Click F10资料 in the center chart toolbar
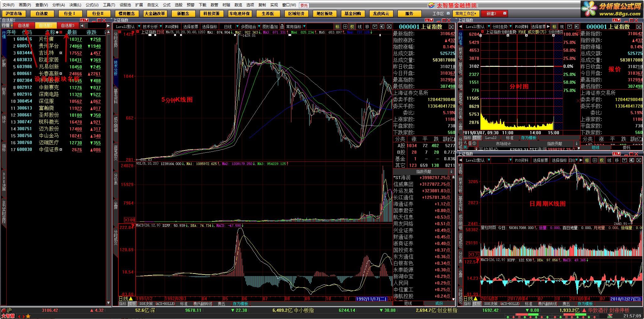This screenshot has width=644, height=319. click(x=172, y=27)
